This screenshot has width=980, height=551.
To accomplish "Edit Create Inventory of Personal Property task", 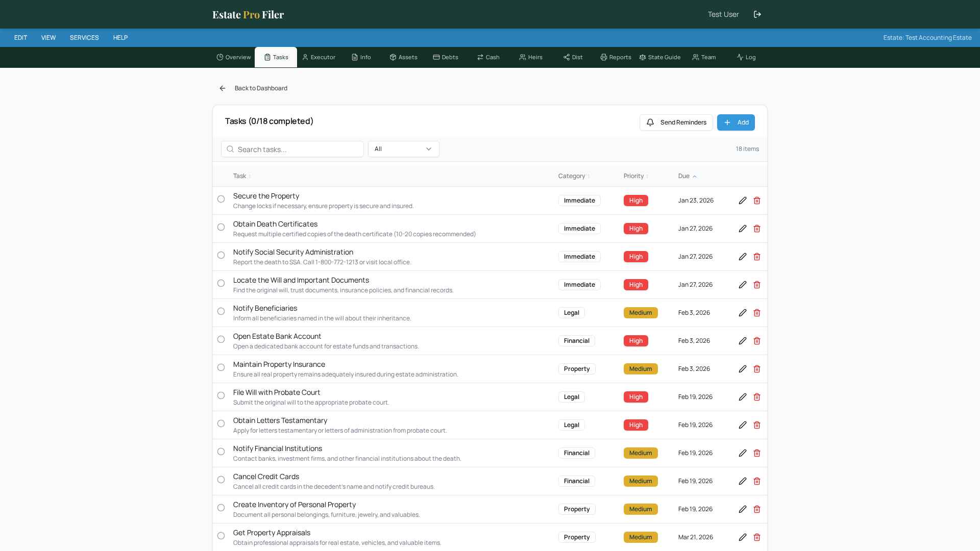I will click(x=743, y=509).
